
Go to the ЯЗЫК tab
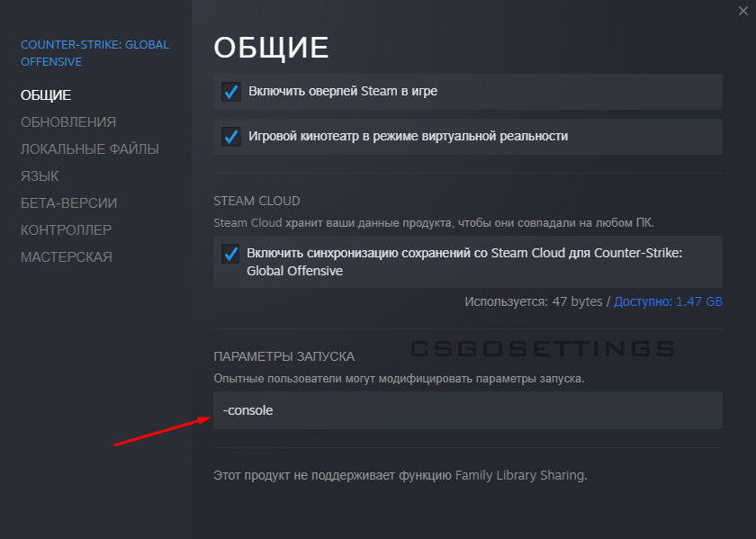tap(40, 175)
